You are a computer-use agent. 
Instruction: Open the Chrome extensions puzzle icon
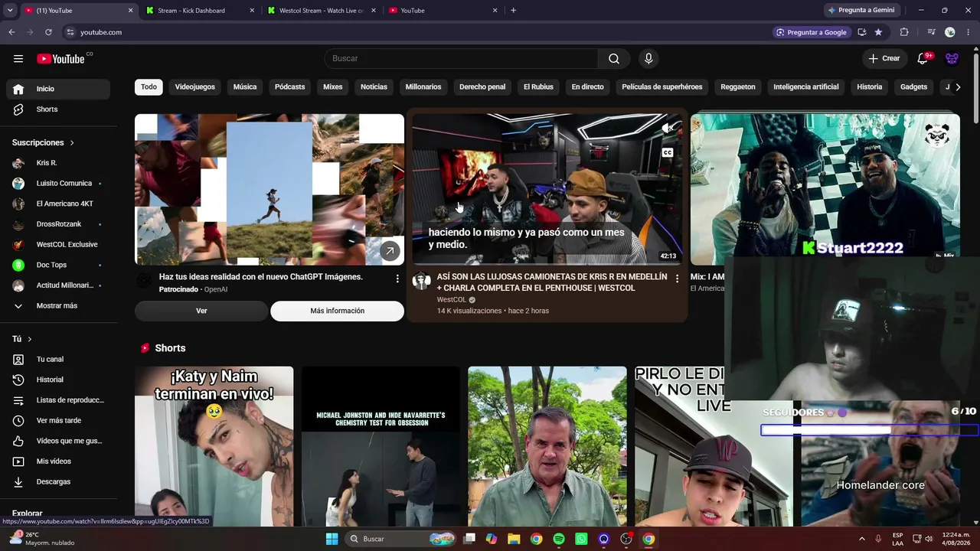tap(904, 32)
